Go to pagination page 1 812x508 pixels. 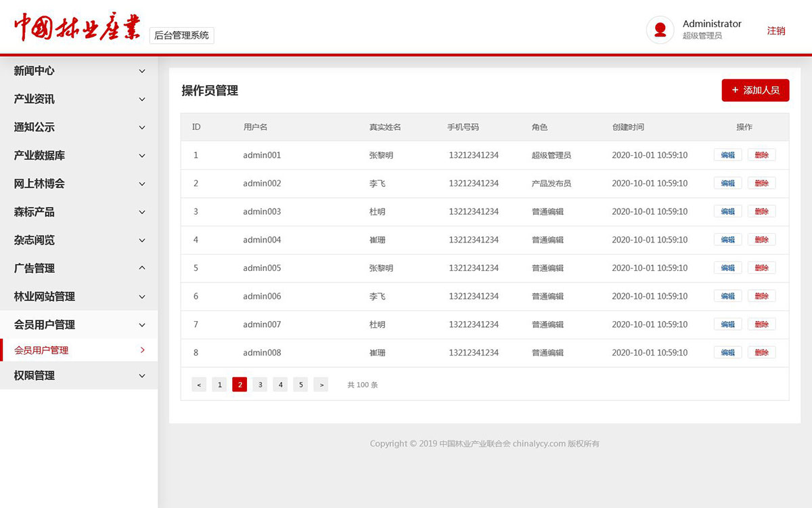[x=219, y=385]
